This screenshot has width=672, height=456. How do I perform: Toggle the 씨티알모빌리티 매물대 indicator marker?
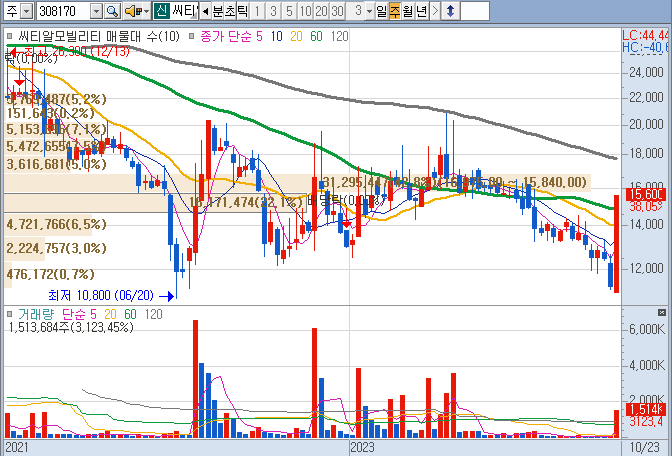pos(10,36)
